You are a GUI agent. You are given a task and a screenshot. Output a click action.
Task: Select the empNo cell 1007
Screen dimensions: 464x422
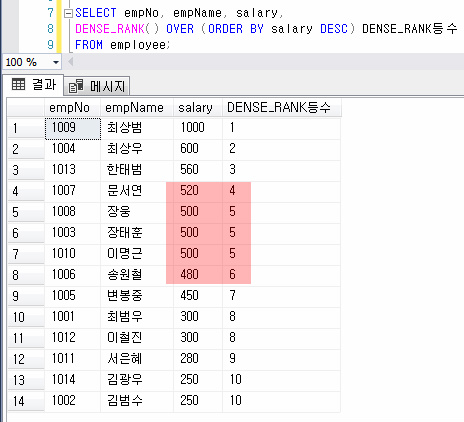73,191
